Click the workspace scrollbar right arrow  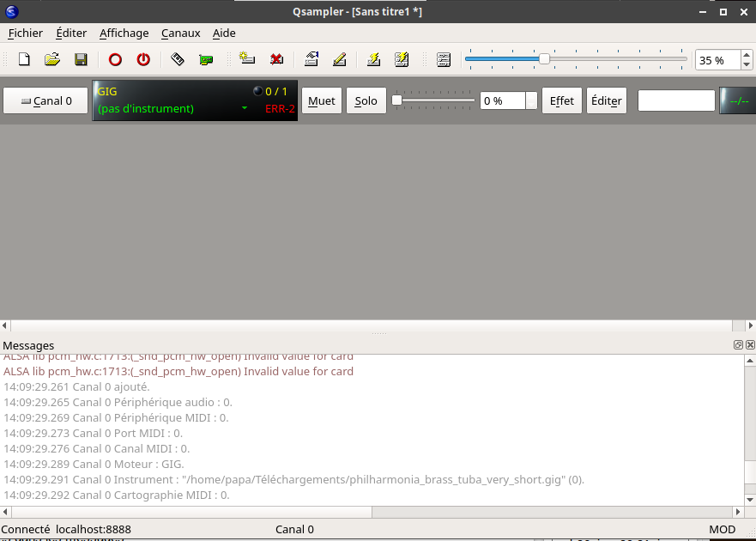coord(751,325)
